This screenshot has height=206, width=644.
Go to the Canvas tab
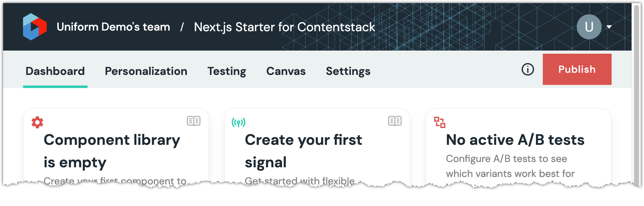286,71
